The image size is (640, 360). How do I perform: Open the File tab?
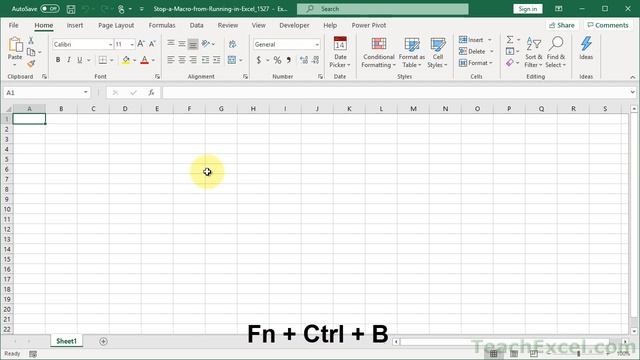click(13, 25)
